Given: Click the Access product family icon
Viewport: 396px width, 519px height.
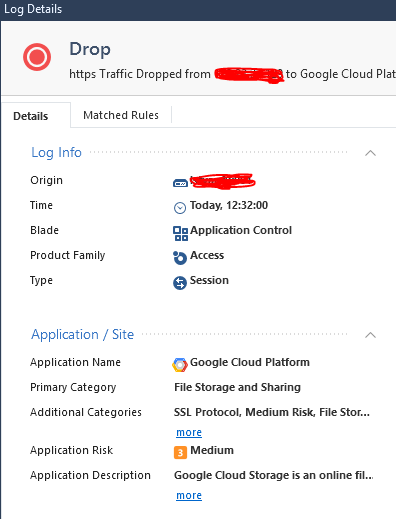Looking at the screenshot, I should (x=180, y=258).
